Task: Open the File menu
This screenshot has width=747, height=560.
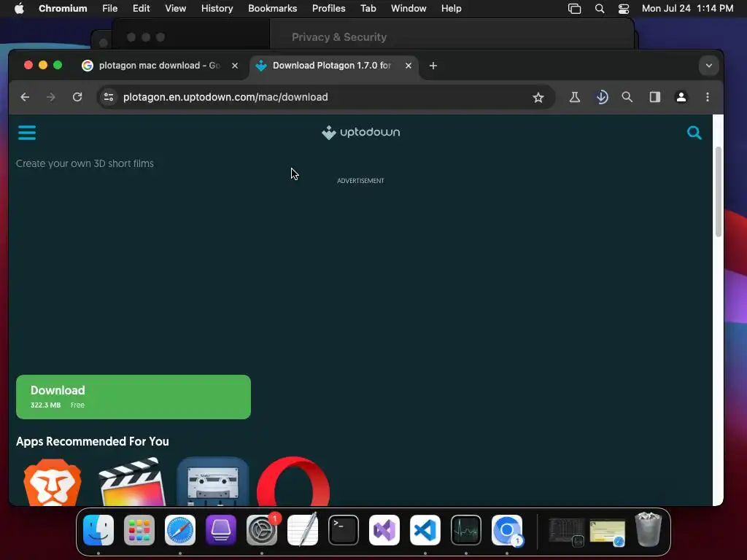Action: coord(109,9)
